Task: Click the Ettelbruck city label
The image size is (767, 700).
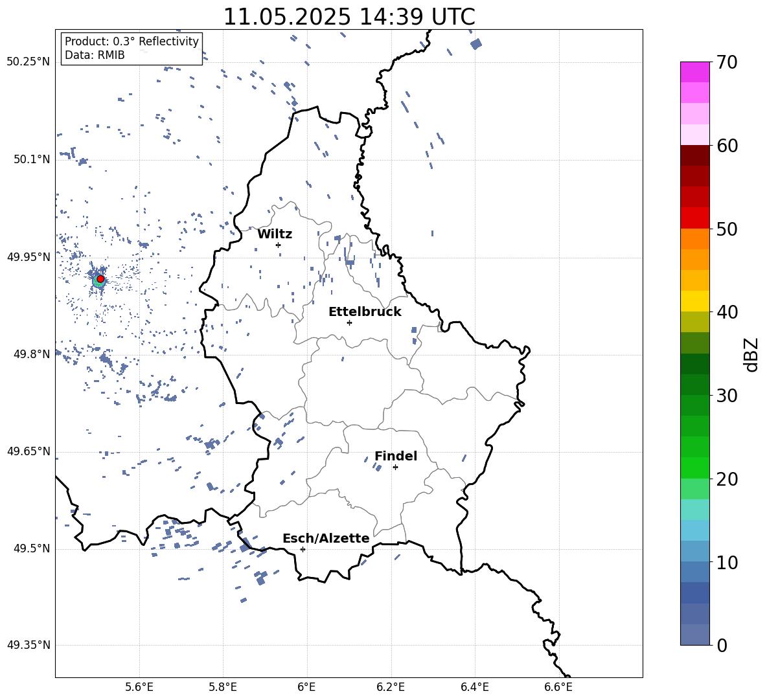Action: (x=365, y=312)
